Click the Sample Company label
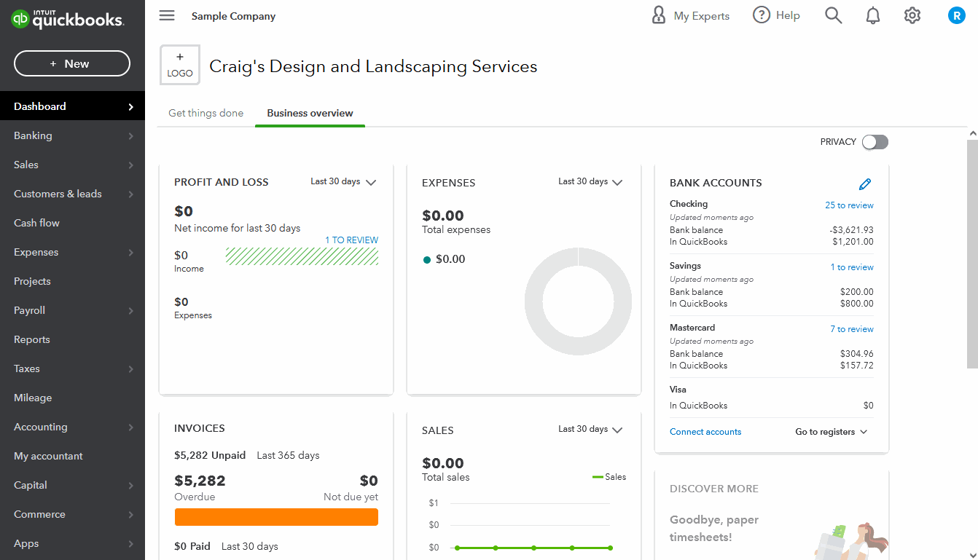Screen dimensions: 978x560 coord(233,16)
